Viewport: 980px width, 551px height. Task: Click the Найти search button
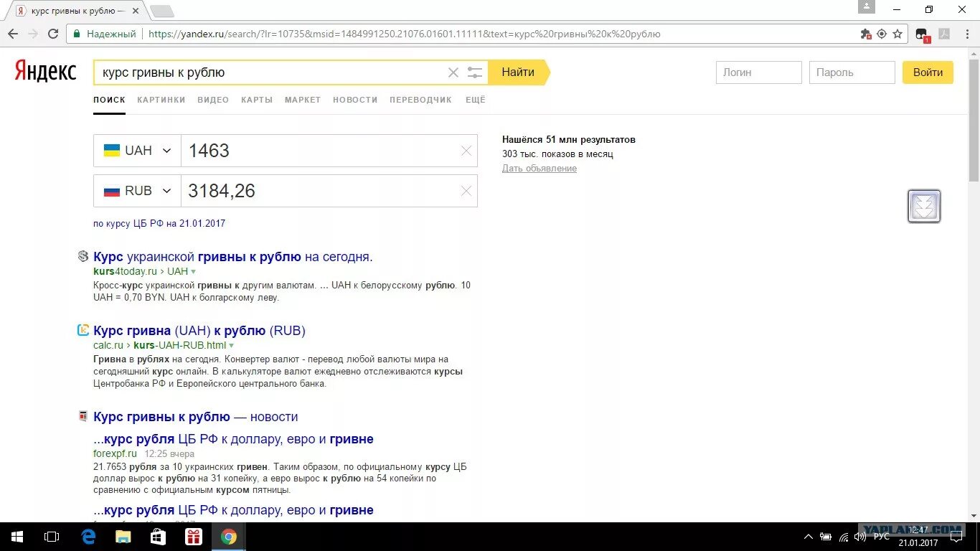click(518, 72)
